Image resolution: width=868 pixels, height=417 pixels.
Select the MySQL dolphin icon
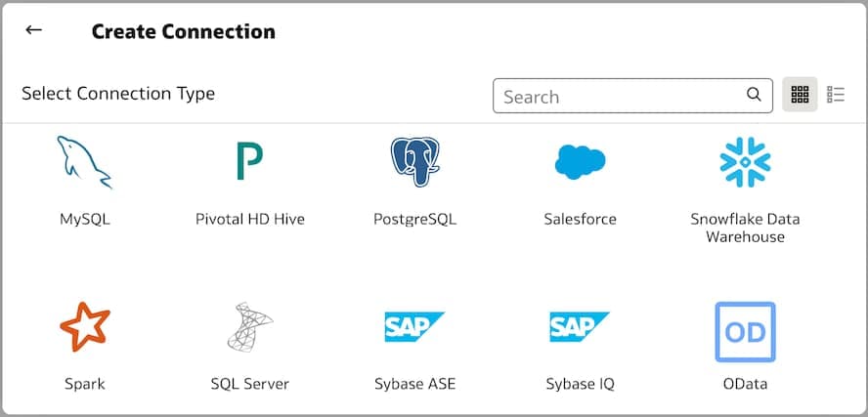(84, 162)
